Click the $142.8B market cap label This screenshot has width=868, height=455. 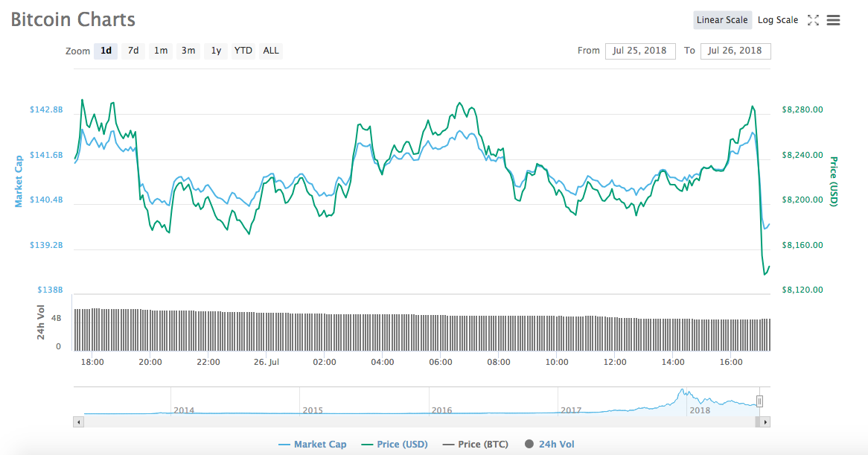click(46, 109)
